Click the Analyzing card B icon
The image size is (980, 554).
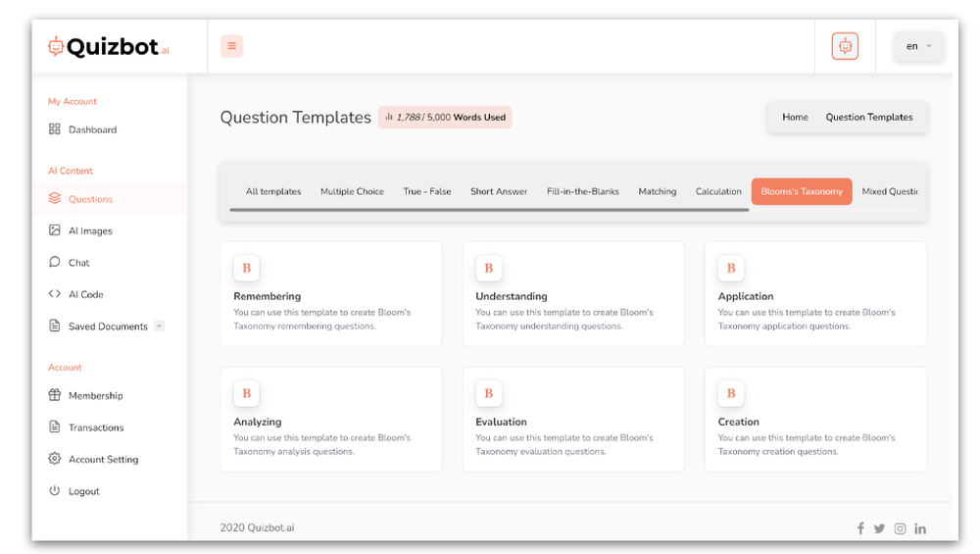(246, 393)
